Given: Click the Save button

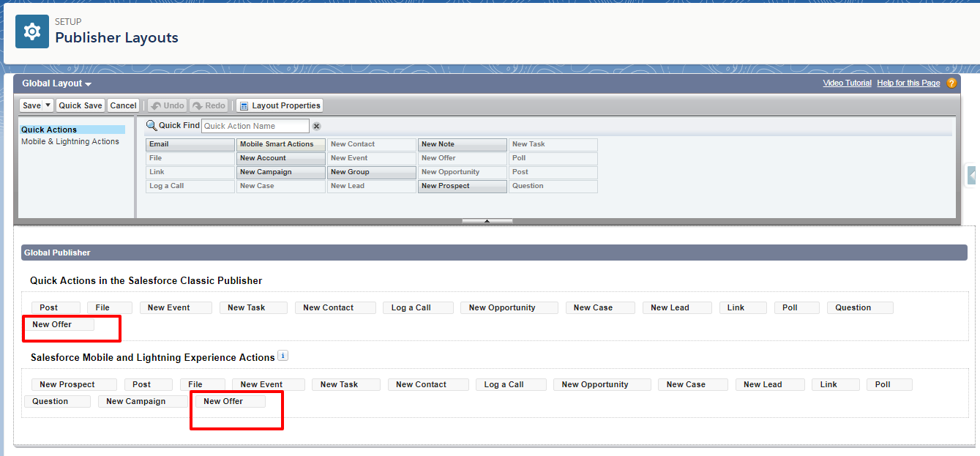Looking at the screenshot, I should (x=31, y=105).
